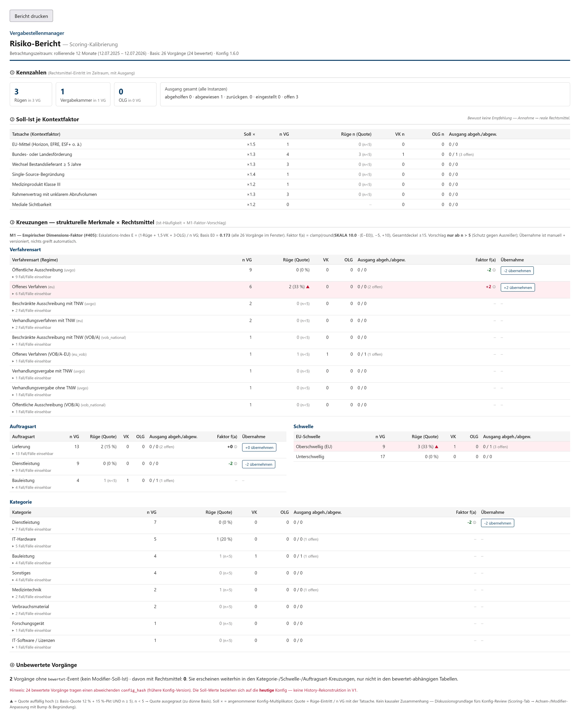
Task: Expand cases under Öffentliche Ausschreibung (uvgo)
Action: pos(32,277)
